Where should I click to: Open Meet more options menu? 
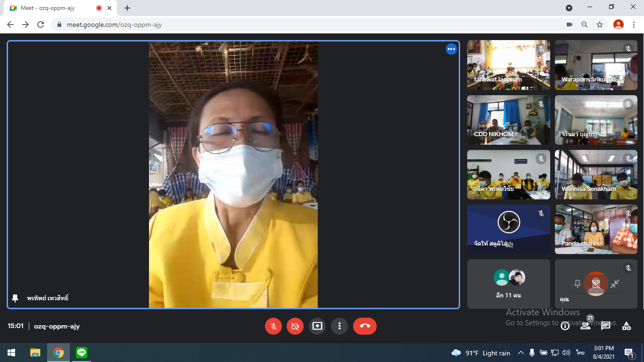coord(339,326)
